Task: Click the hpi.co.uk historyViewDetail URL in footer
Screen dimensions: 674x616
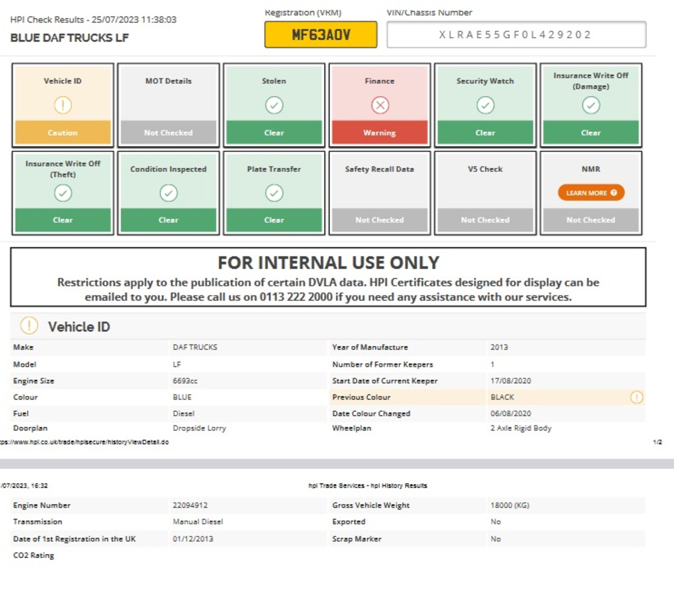Action: [x=84, y=442]
